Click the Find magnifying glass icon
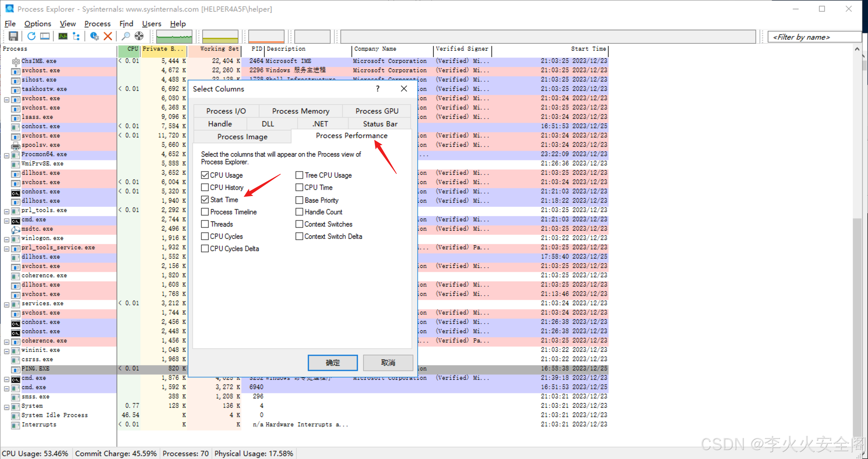 coord(126,36)
